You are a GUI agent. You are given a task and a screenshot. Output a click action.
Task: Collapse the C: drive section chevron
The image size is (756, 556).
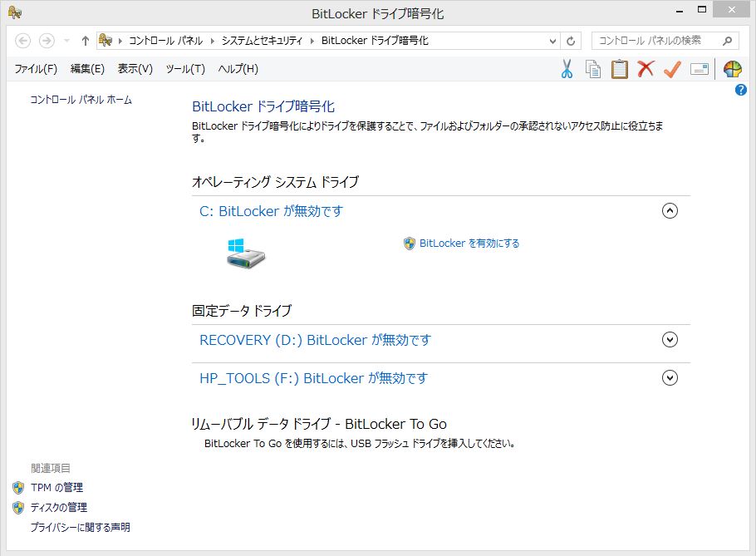tap(670, 211)
